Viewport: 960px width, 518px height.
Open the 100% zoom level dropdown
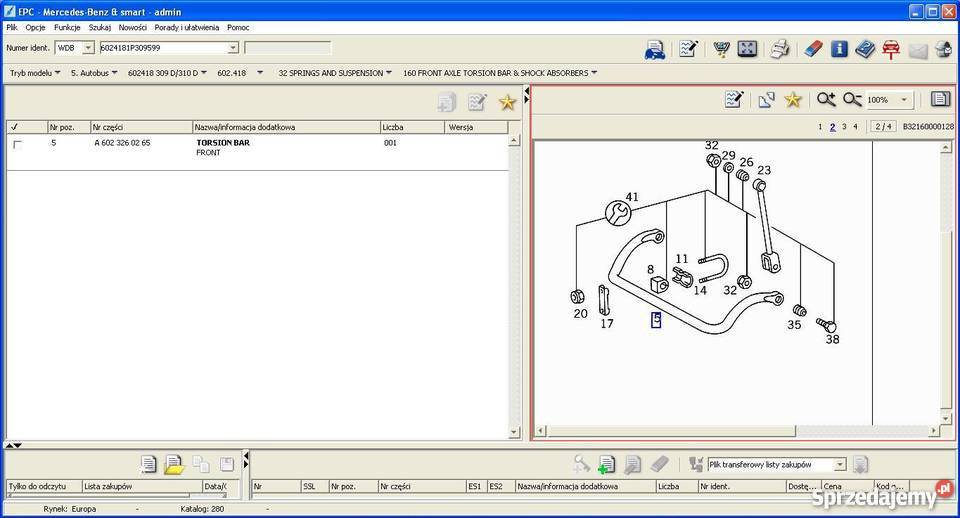click(x=904, y=100)
